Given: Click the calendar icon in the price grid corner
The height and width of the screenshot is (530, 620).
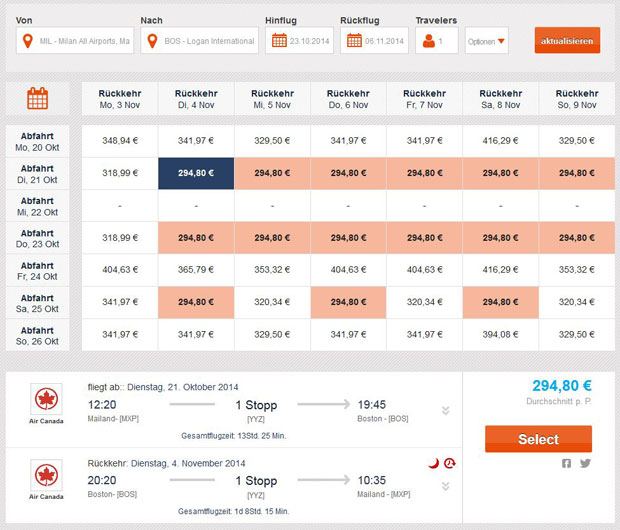Looking at the screenshot, I should (x=38, y=98).
